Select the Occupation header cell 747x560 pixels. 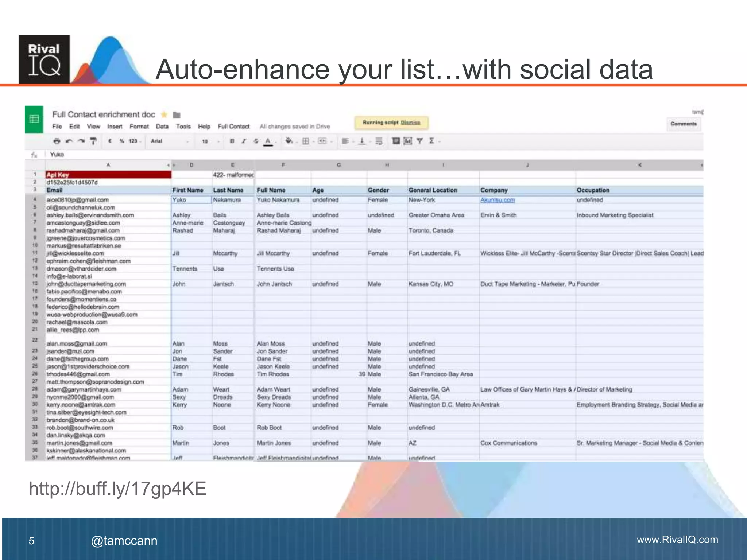point(639,190)
